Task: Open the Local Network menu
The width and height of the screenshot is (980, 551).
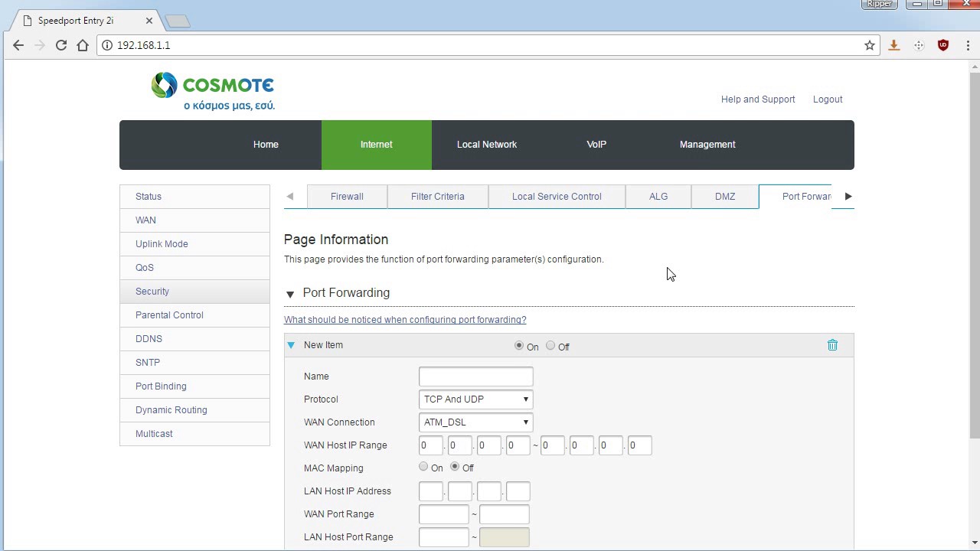Action: click(487, 145)
